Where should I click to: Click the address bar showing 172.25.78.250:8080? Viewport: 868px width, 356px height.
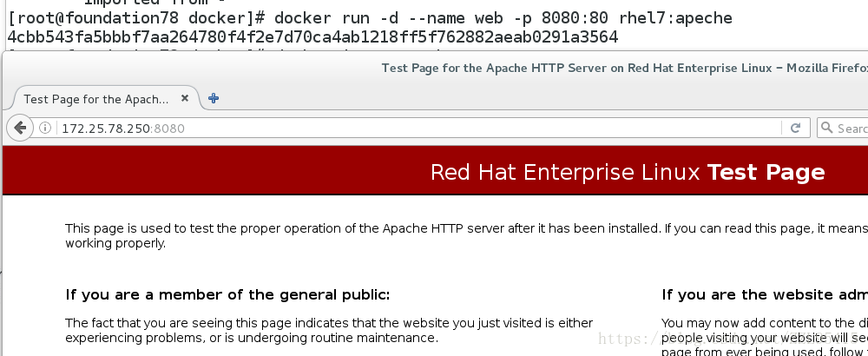click(408, 128)
